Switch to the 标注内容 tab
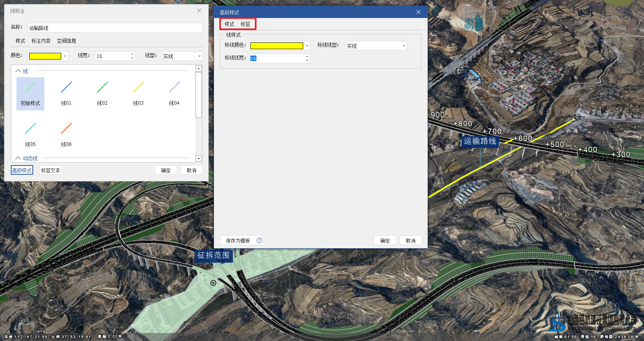This screenshot has height=341, width=644. (x=41, y=41)
